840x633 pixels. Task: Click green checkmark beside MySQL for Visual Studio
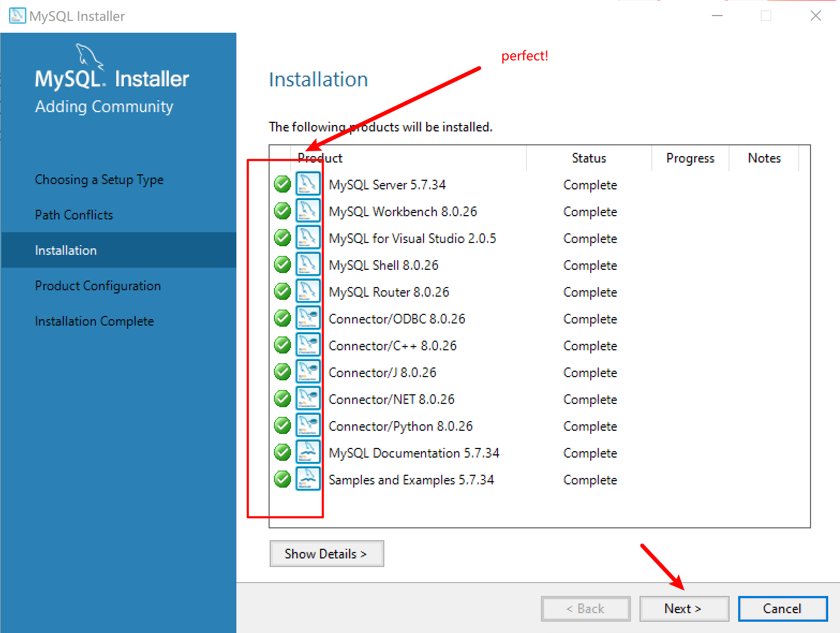pos(283,238)
